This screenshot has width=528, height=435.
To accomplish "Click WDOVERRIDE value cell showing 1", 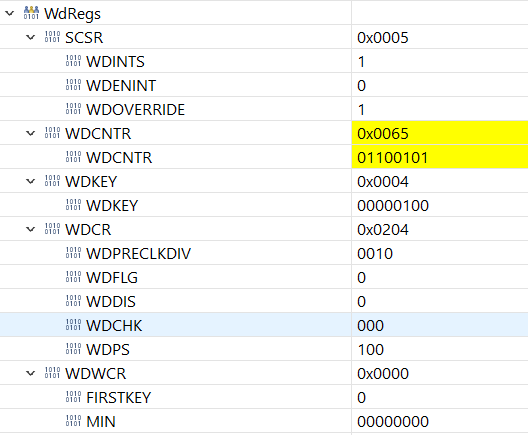I will 440,109.
